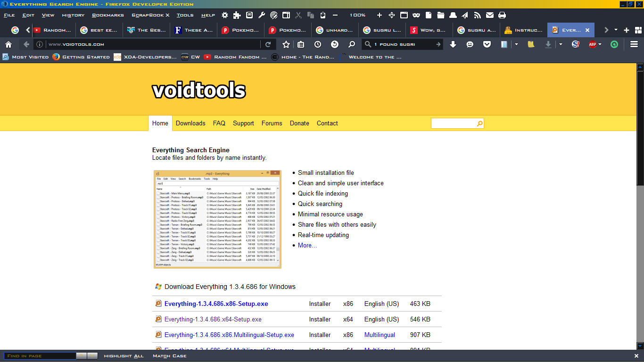Click the website Downloads nav tab

click(x=190, y=123)
